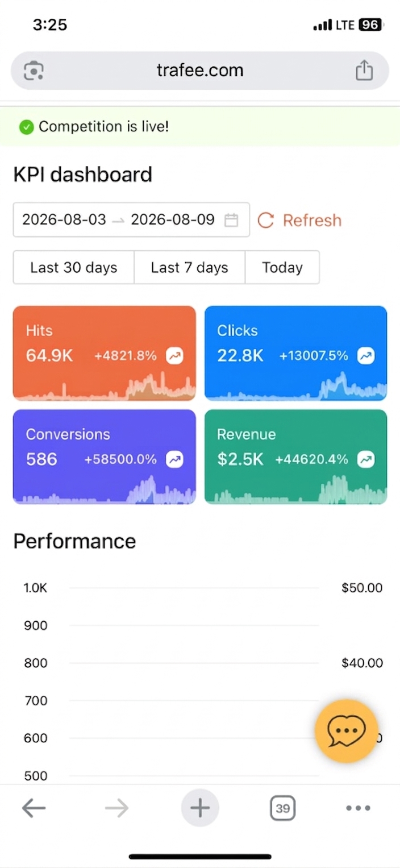Click the Performance heading
400x868 pixels.
(x=74, y=541)
